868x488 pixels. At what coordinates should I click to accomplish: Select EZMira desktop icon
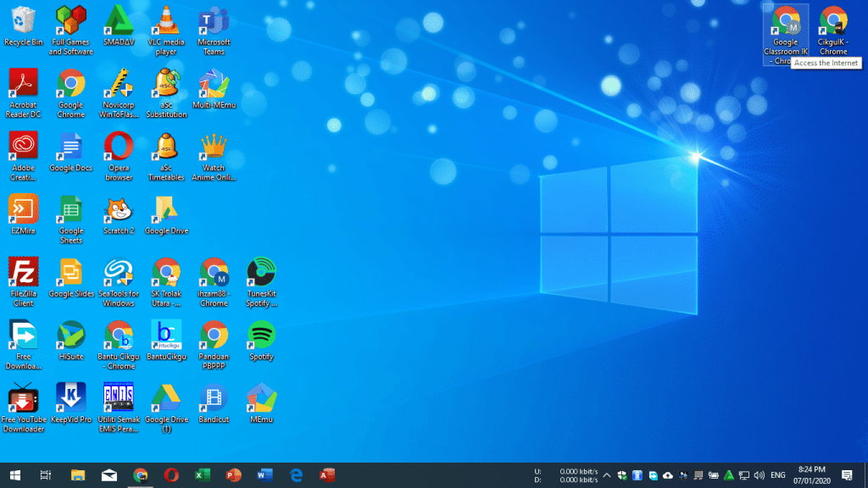[x=23, y=215]
